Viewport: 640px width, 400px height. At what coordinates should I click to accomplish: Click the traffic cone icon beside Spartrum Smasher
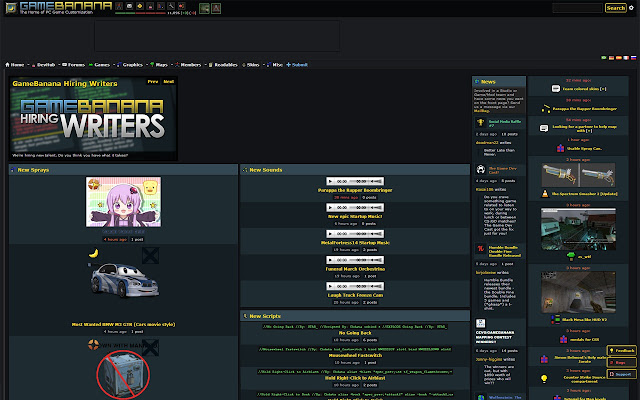click(x=545, y=193)
